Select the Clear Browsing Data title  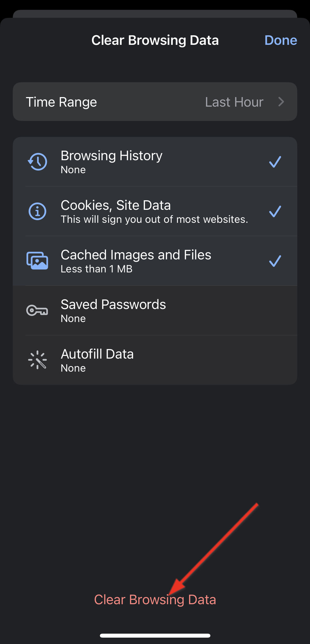click(155, 40)
